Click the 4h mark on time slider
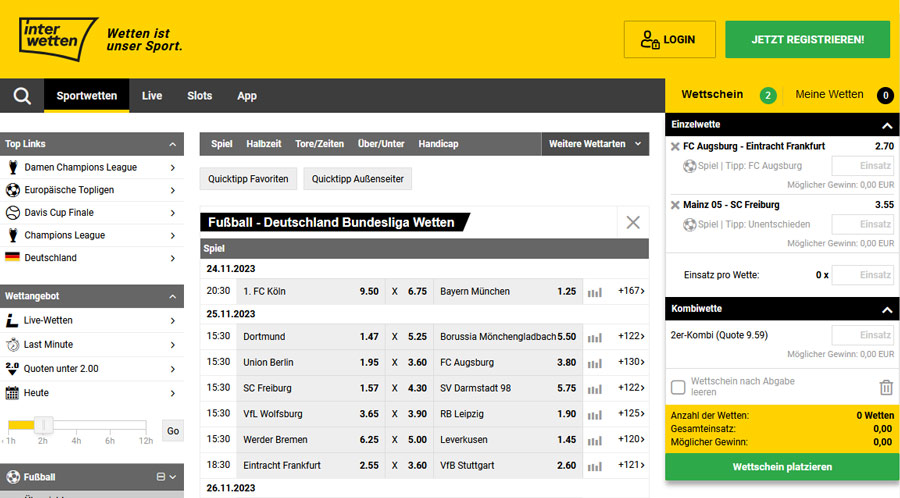 (76, 441)
